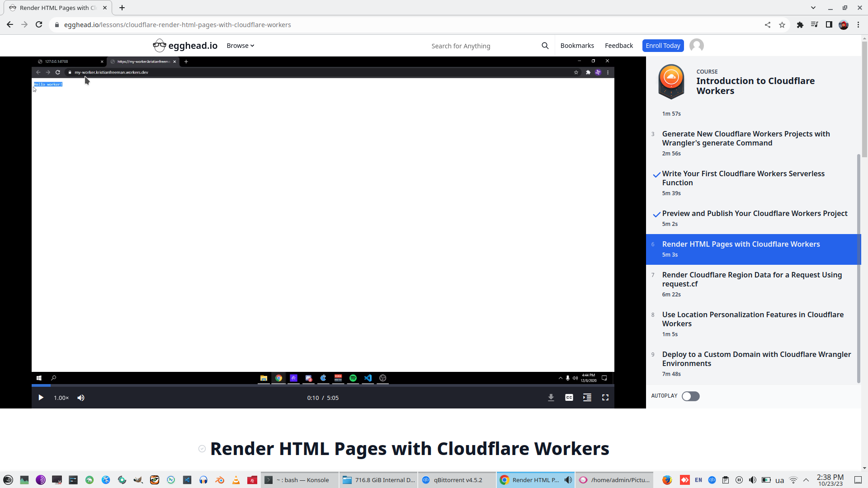This screenshot has width=868, height=488.
Task: Open the user avatar profile icon
Action: coord(697,46)
